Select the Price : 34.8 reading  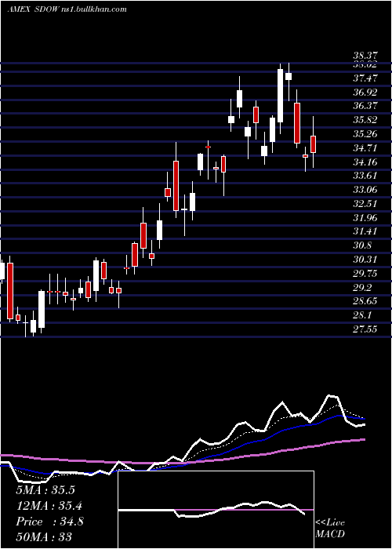pos(49,522)
